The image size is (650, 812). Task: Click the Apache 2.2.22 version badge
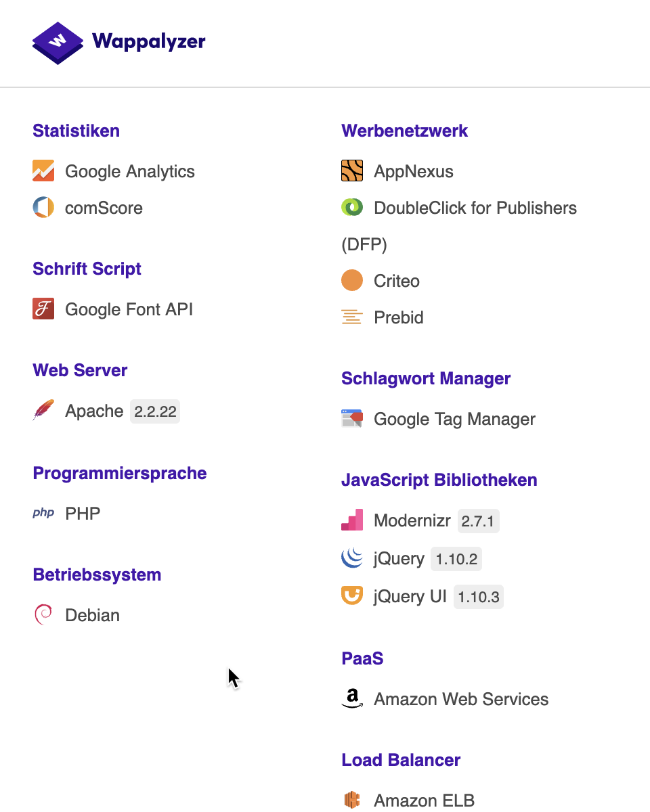point(155,411)
